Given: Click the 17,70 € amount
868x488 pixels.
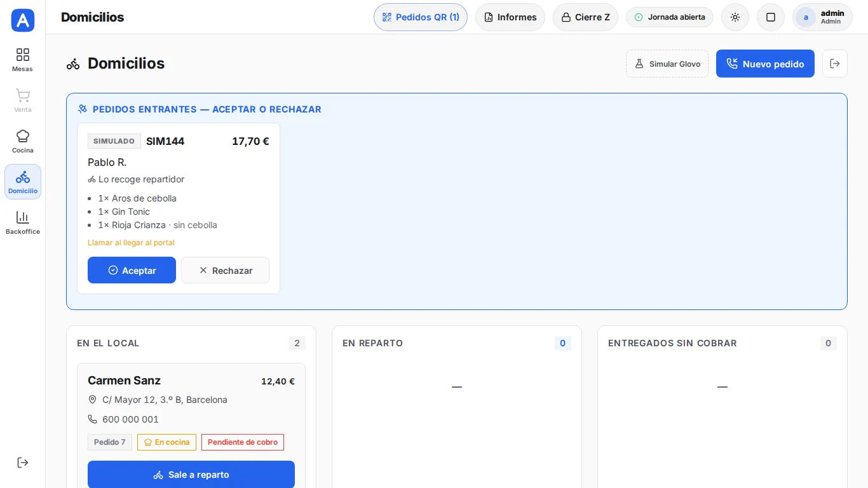Looking at the screenshot, I should pos(250,141).
